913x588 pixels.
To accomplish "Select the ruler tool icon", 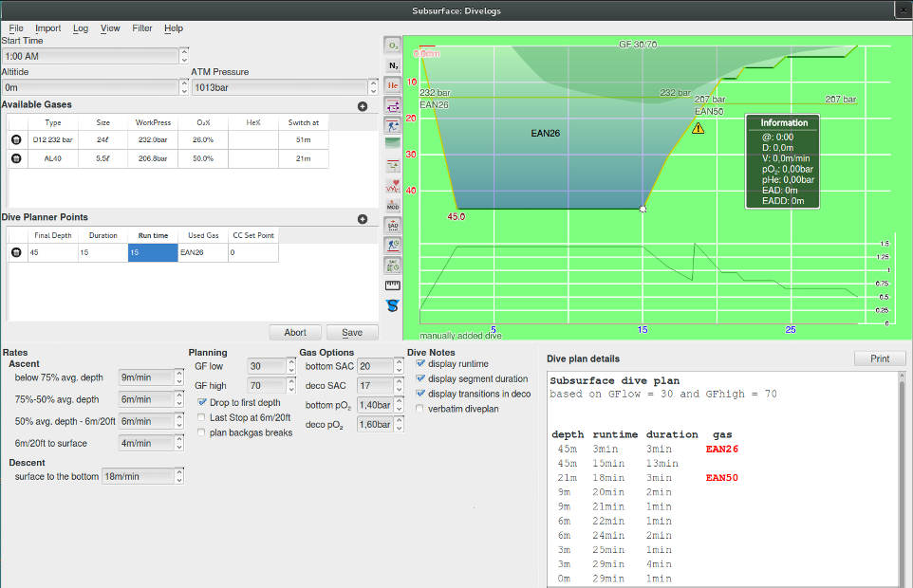I will pyautogui.click(x=393, y=285).
